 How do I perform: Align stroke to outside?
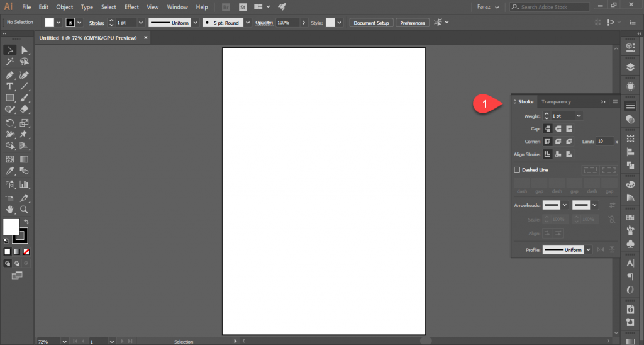[569, 154]
